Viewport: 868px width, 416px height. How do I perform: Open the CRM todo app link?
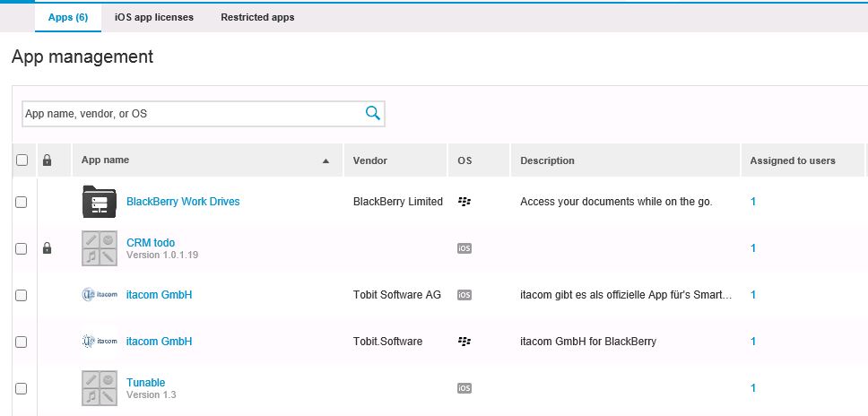(x=151, y=242)
